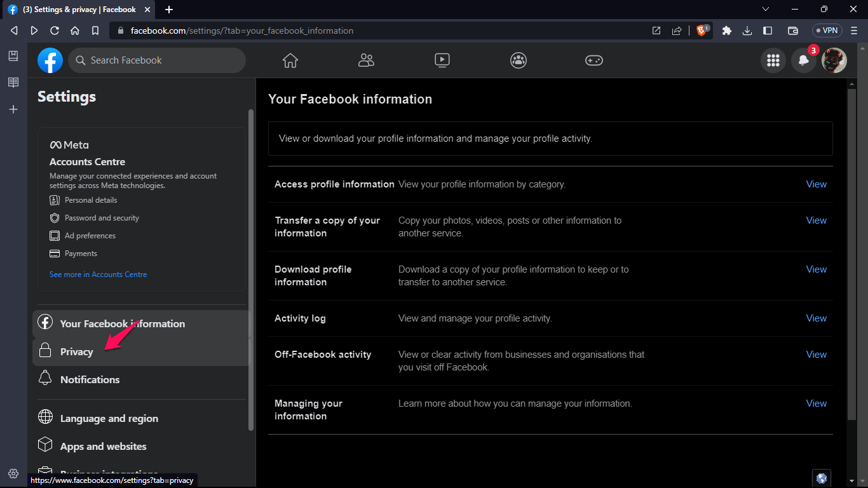Click the Facebook logo home icon
Screen dimensions: 868x488
click(x=50, y=60)
